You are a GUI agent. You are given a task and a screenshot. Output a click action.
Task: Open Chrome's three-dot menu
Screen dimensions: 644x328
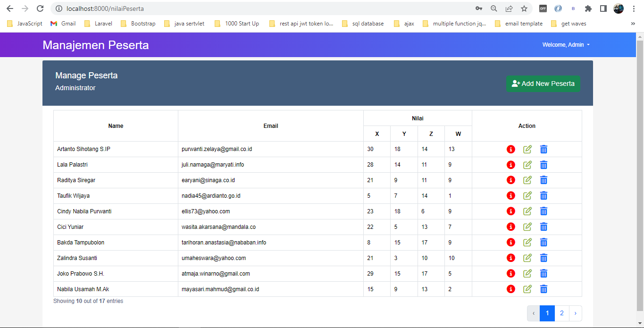click(x=634, y=8)
